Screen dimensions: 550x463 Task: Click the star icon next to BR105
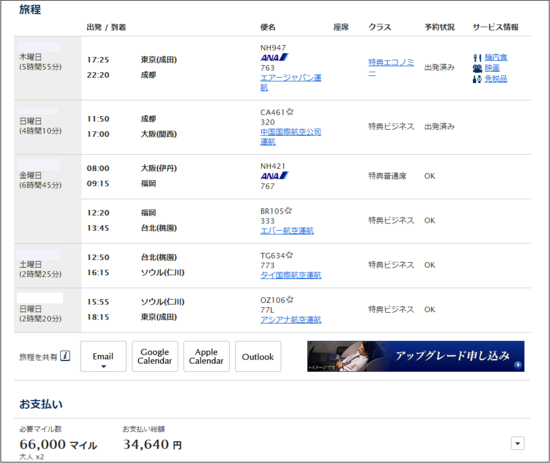pos(288,210)
